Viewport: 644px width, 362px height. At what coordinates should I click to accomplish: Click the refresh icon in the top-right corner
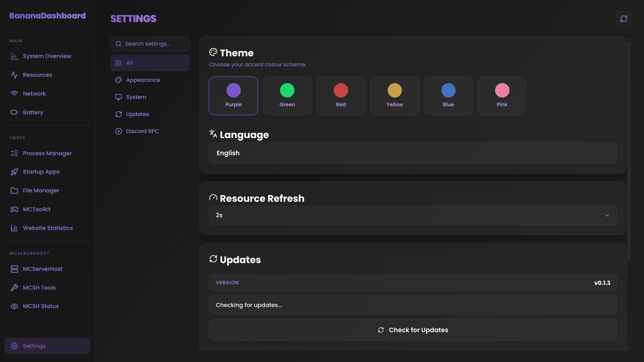(624, 19)
